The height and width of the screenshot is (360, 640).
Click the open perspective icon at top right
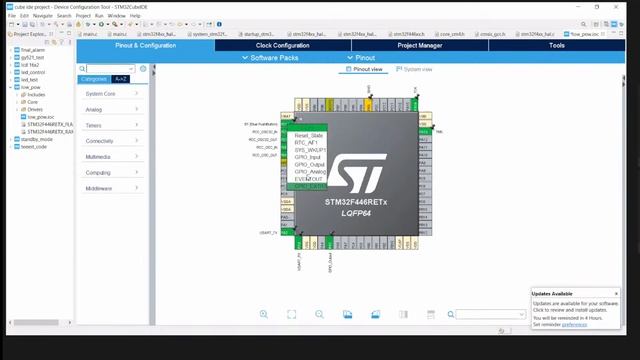(x=596, y=24)
